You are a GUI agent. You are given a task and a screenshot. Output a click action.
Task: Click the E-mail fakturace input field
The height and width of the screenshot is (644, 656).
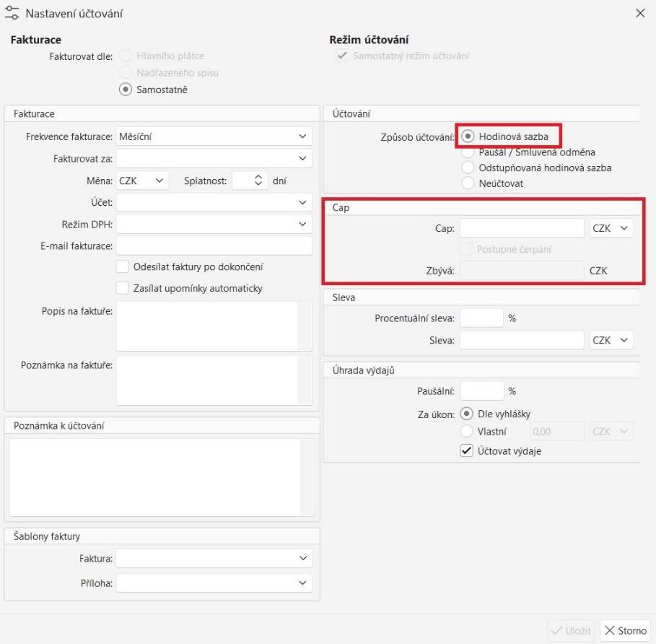[x=214, y=246]
